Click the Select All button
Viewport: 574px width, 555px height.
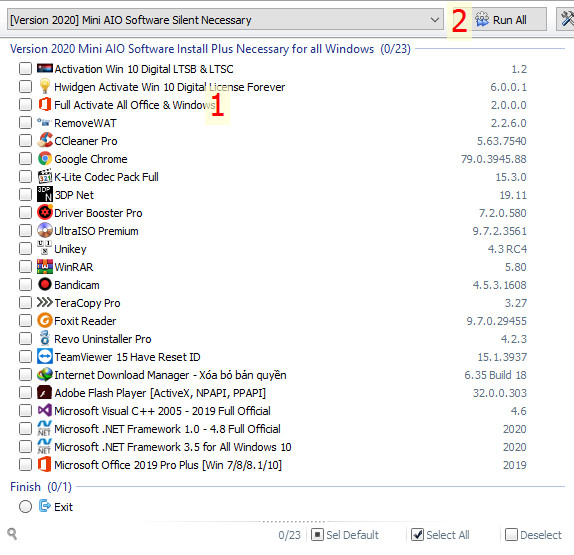tap(440, 535)
